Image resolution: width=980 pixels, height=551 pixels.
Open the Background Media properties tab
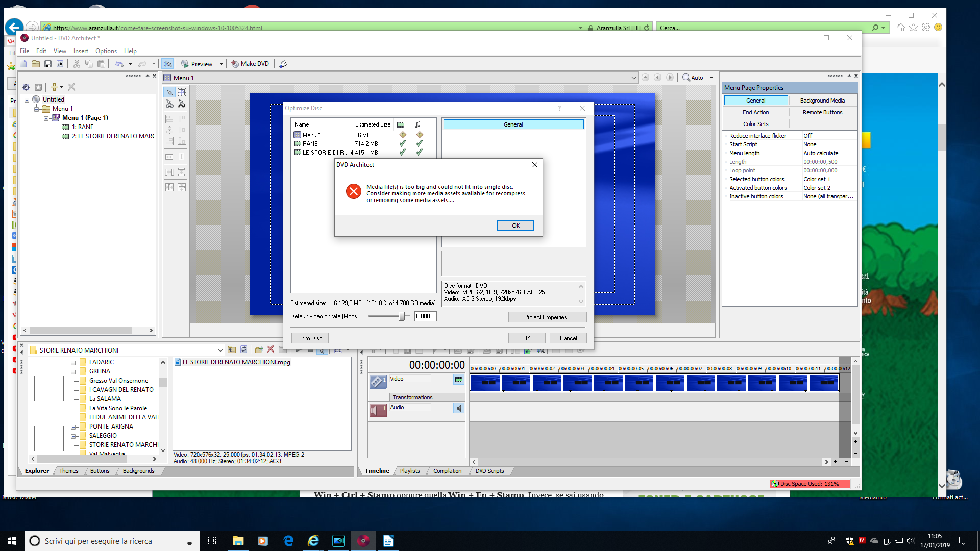(822, 101)
